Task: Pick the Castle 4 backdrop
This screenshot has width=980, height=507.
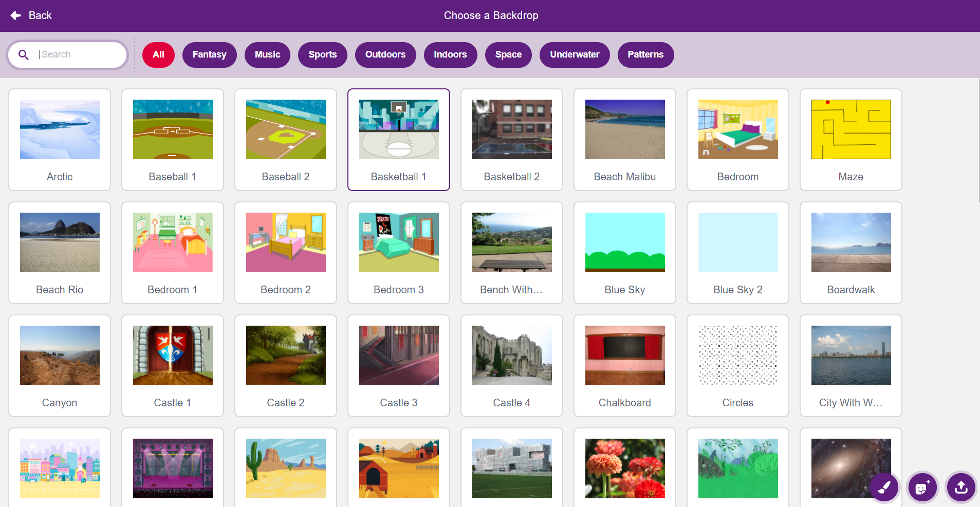Action: coord(512,366)
